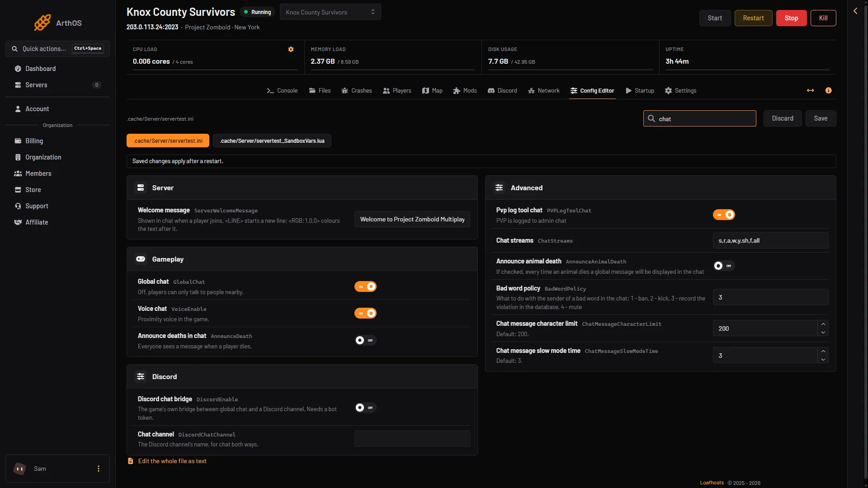Enable Announce animal death toggle

coord(724,266)
